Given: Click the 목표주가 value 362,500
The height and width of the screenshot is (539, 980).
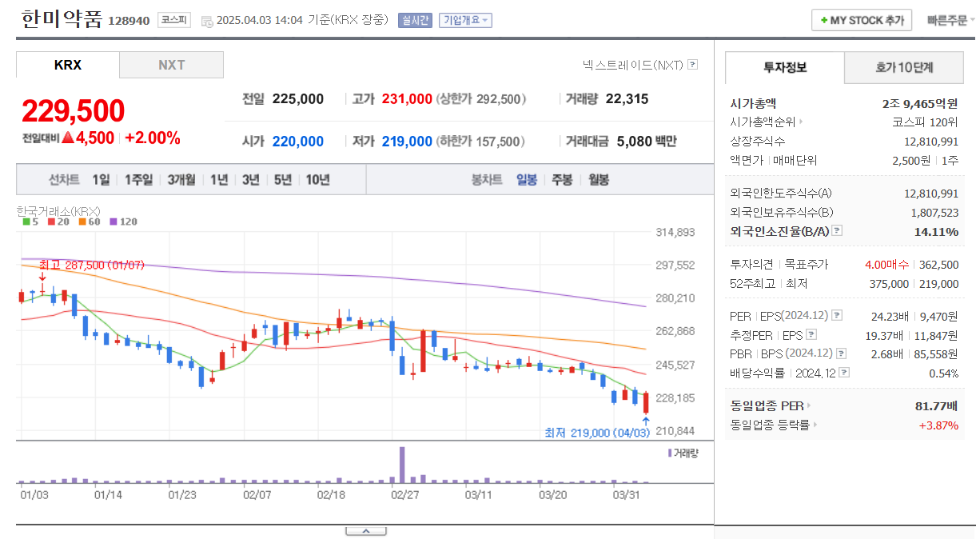Looking at the screenshot, I should (939, 264).
